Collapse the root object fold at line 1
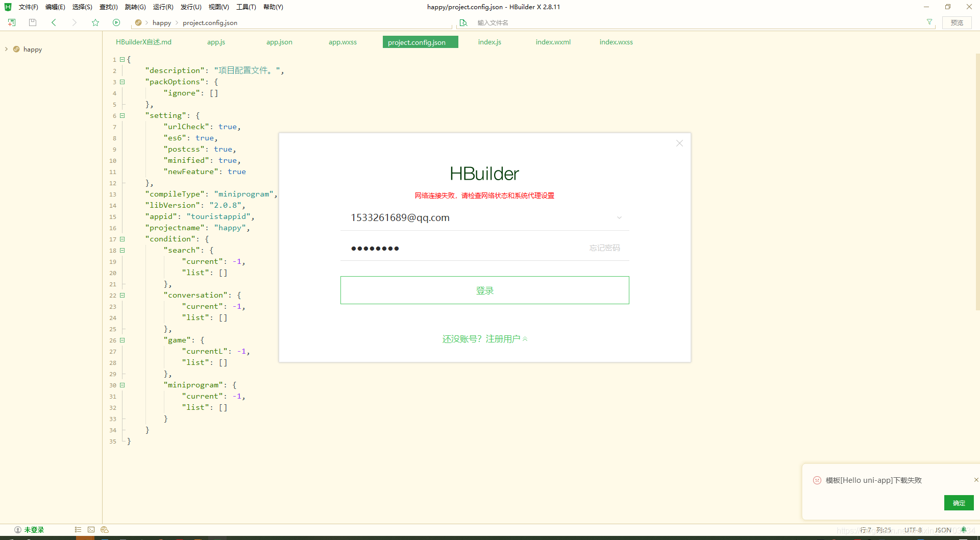 122,59
